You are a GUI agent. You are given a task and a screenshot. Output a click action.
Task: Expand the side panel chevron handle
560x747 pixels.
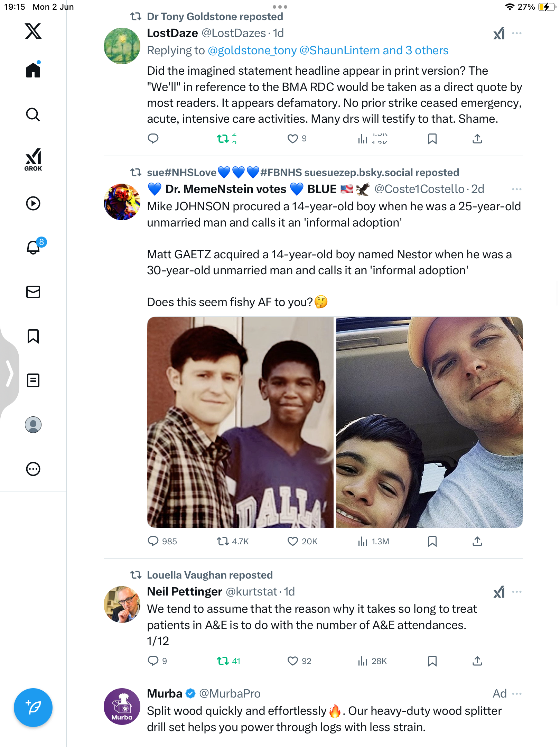point(9,373)
